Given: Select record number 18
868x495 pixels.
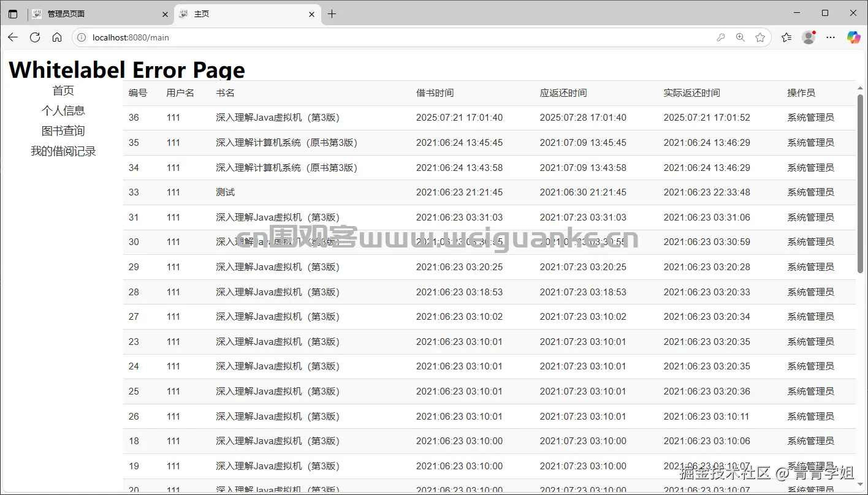Looking at the screenshot, I should coord(134,441).
